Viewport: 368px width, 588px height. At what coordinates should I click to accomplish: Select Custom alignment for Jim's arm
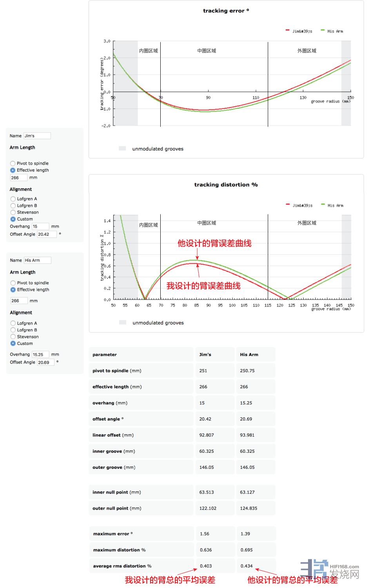[x=13, y=219]
